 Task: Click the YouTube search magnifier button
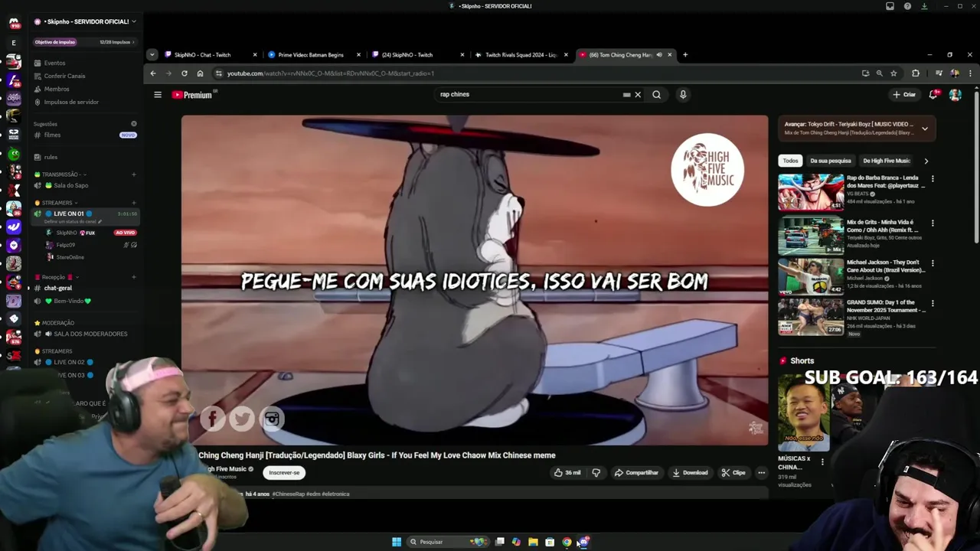[656, 95]
